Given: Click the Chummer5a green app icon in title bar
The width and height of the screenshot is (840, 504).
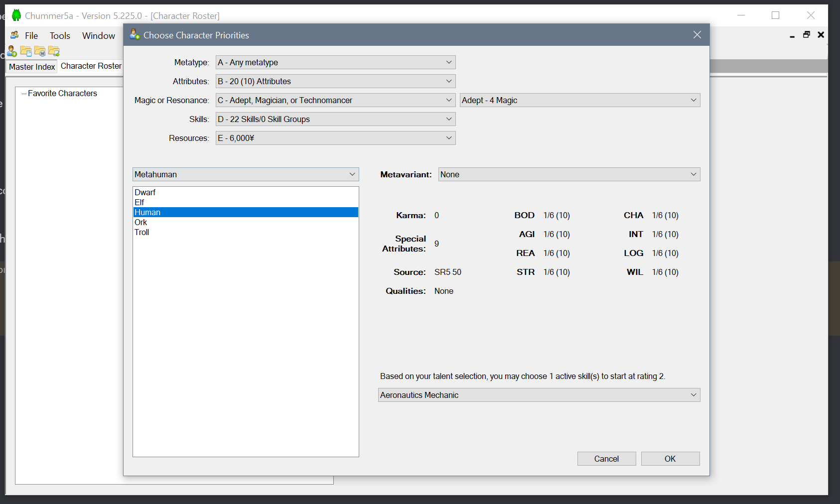Looking at the screenshot, I should [x=16, y=15].
